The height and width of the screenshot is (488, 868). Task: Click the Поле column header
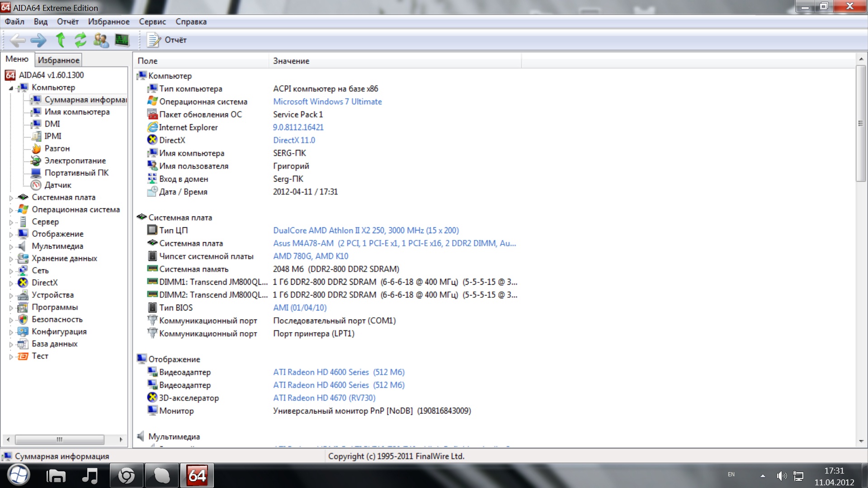click(x=201, y=61)
